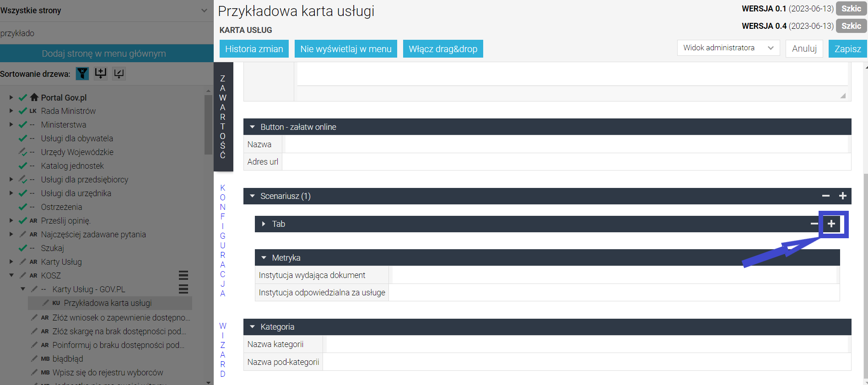868x385 pixels.
Task: Open the Widok administratora dropdown
Action: coord(728,48)
